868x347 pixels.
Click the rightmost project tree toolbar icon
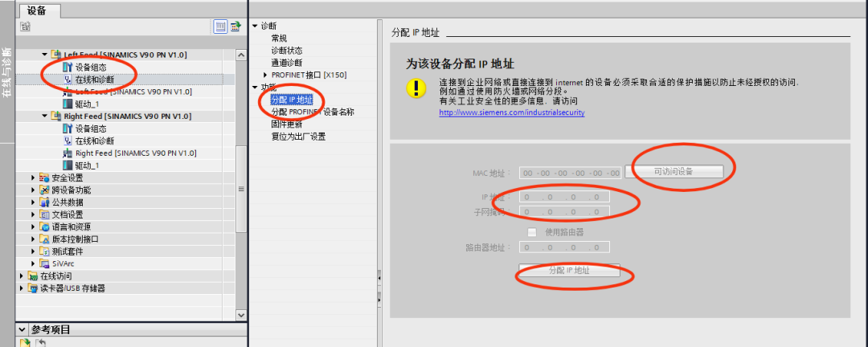pyautogui.click(x=236, y=26)
